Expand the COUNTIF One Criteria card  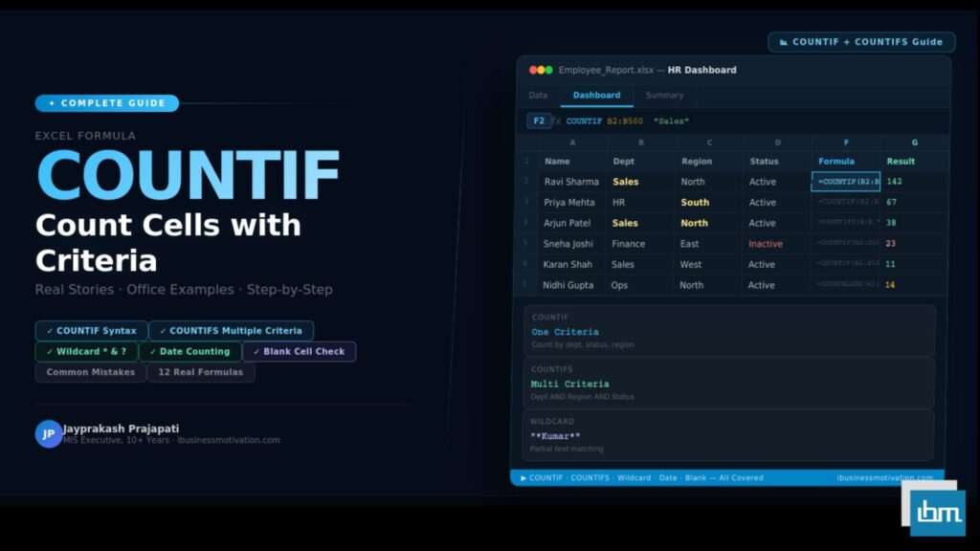click(x=728, y=331)
